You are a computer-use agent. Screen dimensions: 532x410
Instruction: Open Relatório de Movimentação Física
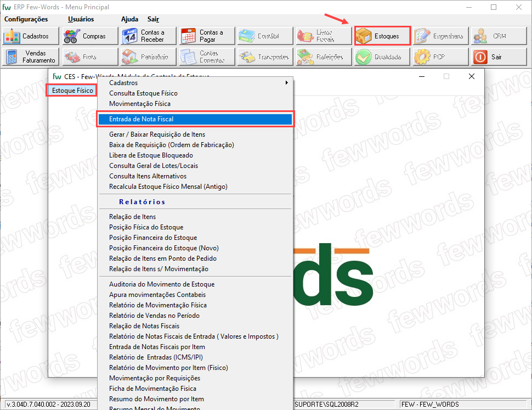(x=195, y=305)
